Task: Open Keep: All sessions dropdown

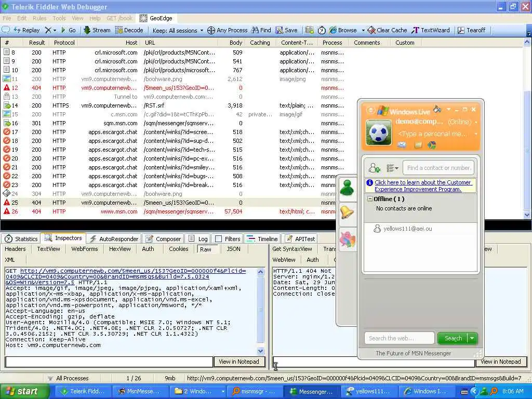Action: (x=178, y=31)
